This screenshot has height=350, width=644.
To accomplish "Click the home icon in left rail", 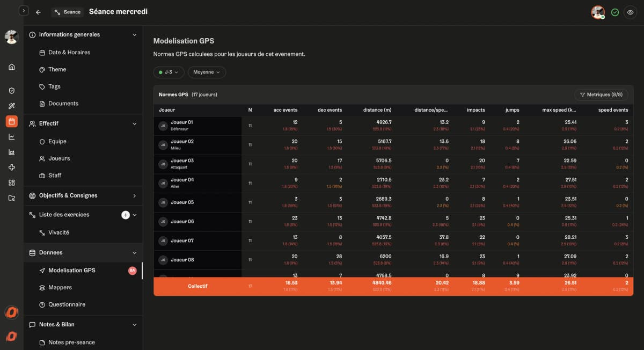I will 12,67.
